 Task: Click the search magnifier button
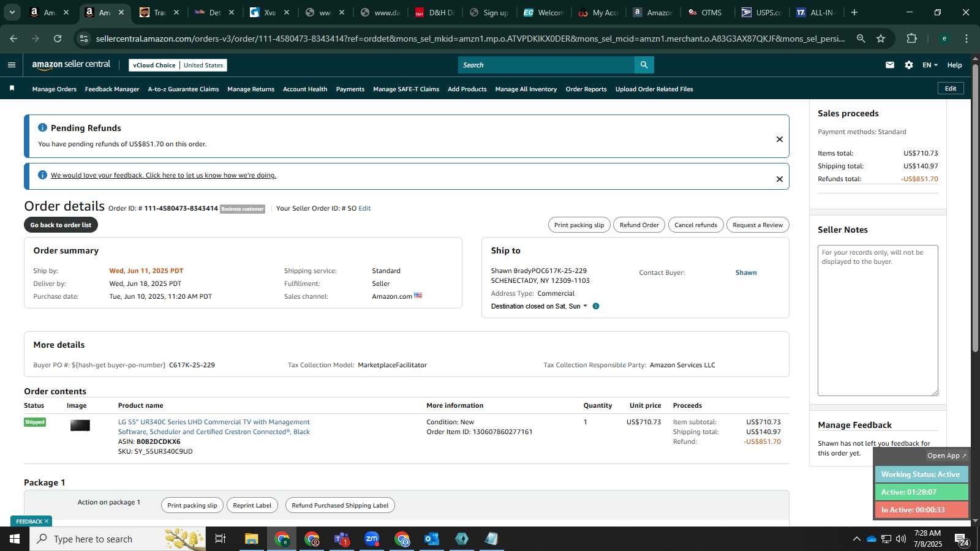click(x=644, y=65)
